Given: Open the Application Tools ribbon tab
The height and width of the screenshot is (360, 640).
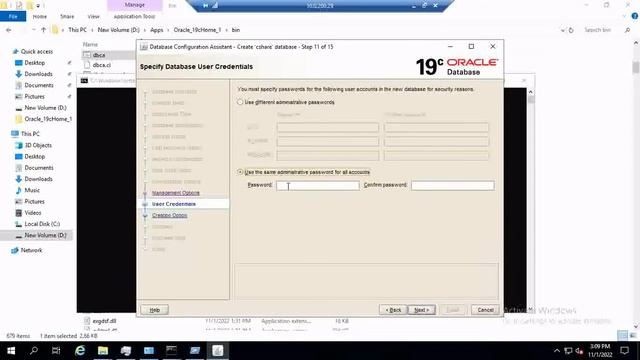Looking at the screenshot, I should pyautogui.click(x=134, y=16).
